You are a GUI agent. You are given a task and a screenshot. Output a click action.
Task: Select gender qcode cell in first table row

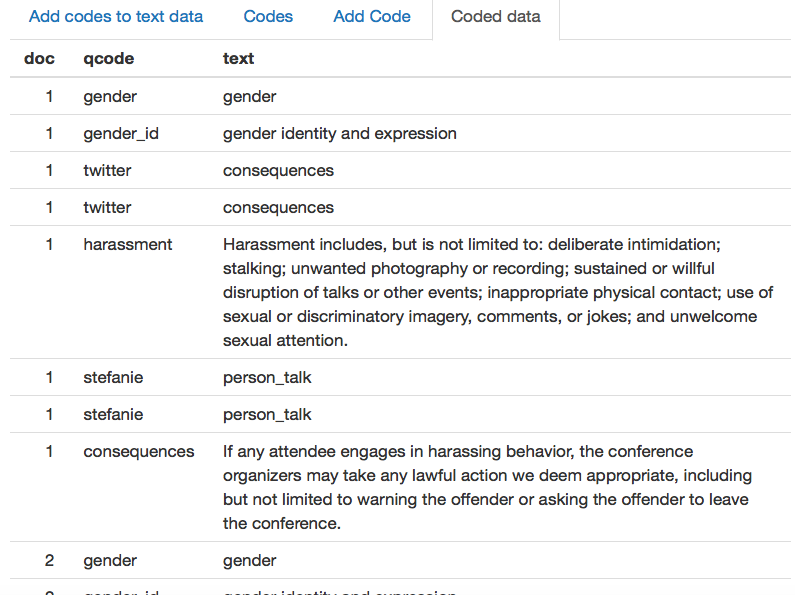point(110,97)
